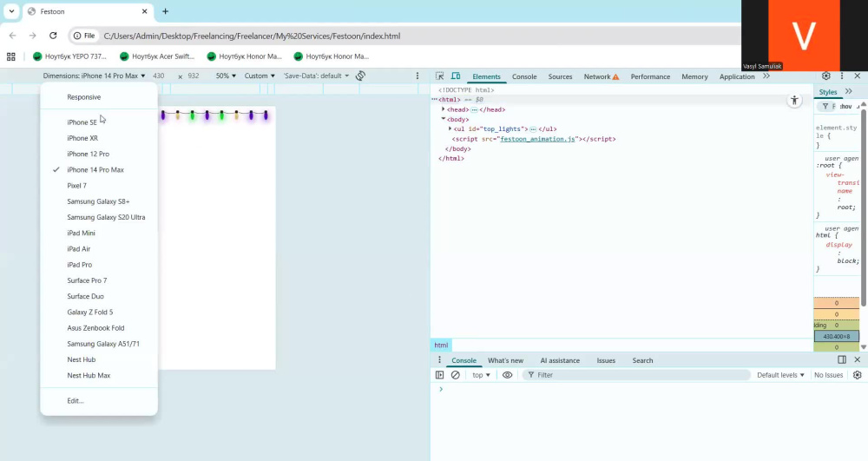Screen dimensions: 868x461
Task: Click the Styles filter funnel icon
Action: tap(825, 106)
